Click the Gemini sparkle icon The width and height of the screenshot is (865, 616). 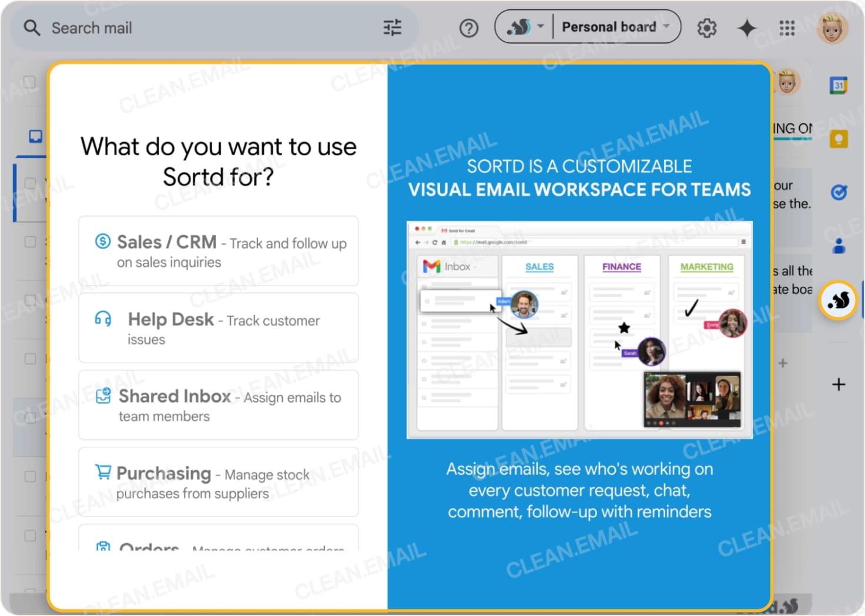[x=747, y=28]
